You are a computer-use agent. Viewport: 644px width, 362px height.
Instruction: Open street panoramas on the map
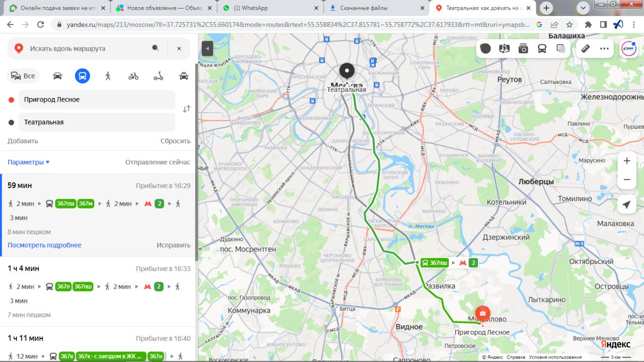click(x=504, y=48)
